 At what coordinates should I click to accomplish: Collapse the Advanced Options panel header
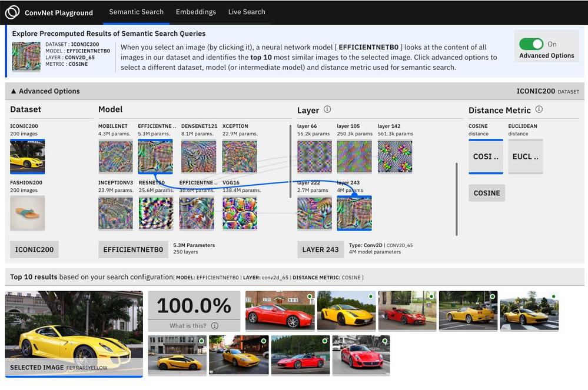45,91
